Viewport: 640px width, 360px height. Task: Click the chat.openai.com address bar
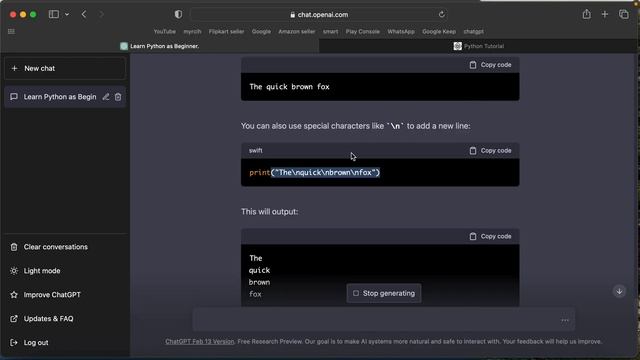point(319,15)
